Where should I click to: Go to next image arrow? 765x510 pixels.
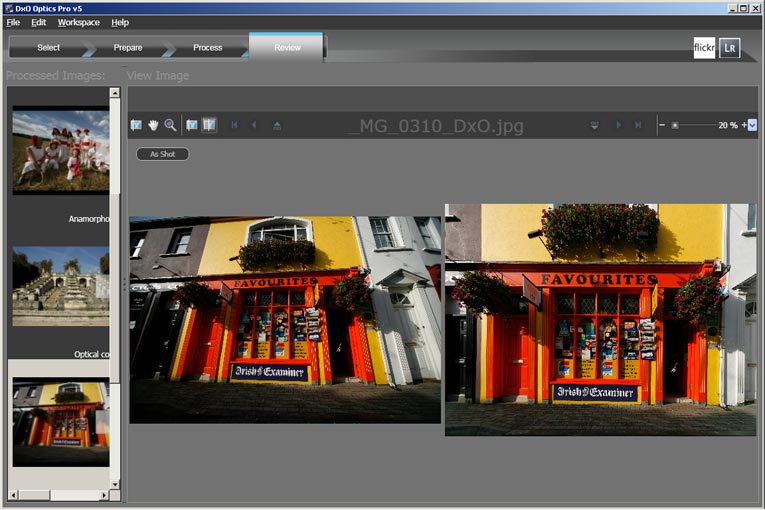(618, 125)
